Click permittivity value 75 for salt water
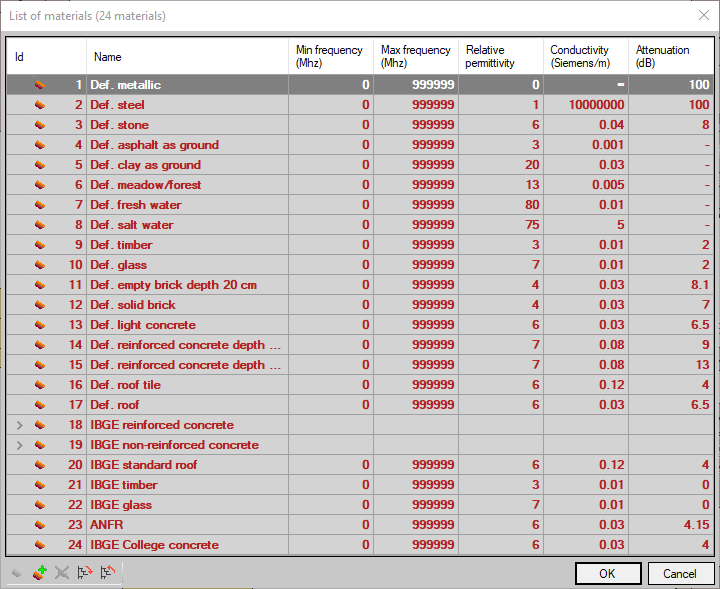 click(532, 225)
